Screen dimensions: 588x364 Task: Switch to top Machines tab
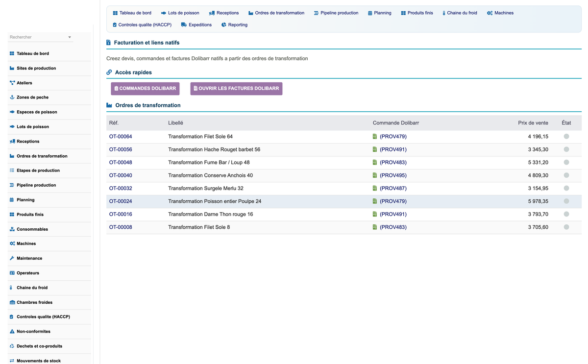[x=500, y=13]
